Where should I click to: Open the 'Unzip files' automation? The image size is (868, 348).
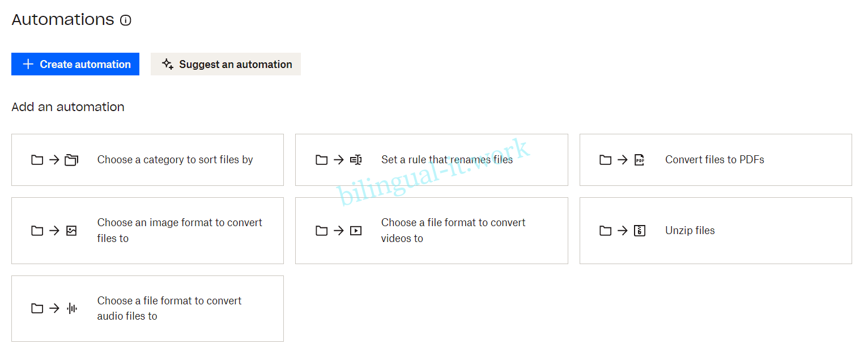(690, 231)
